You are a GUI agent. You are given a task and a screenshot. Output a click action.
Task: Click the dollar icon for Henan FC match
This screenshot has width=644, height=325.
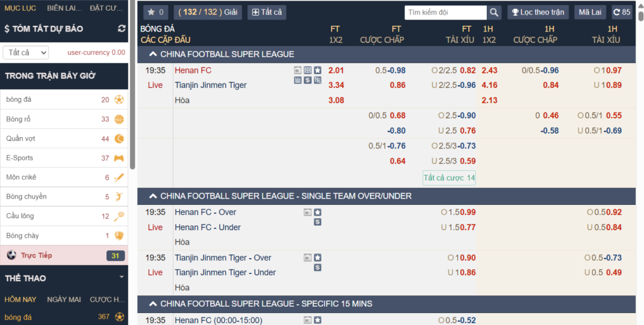point(308,80)
